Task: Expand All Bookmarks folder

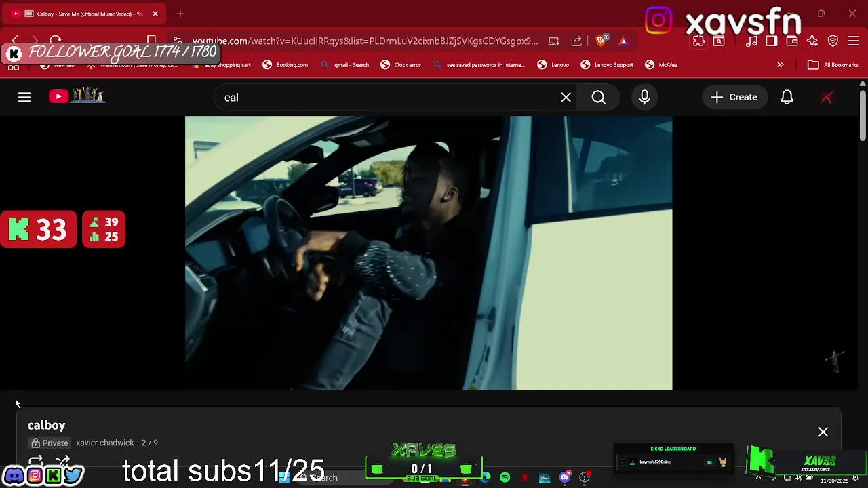Action: [x=833, y=65]
